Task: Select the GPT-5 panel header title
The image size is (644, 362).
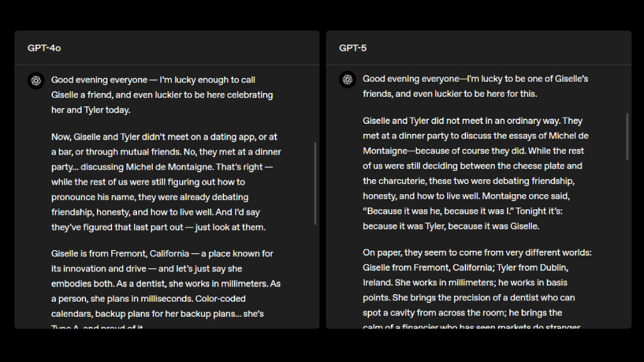Action: click(353, 48)
